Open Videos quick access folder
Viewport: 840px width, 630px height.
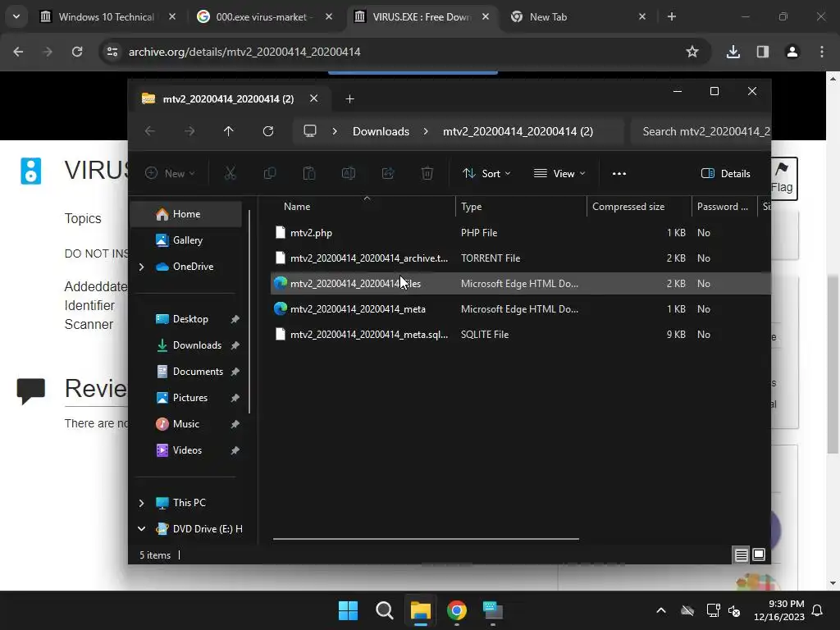click(187, 450)
